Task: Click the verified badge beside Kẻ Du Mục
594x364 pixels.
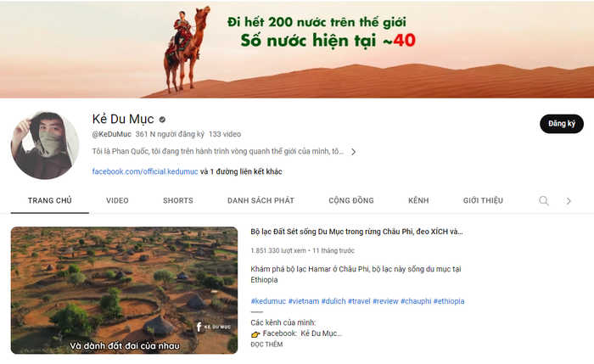Action: [162, 120]
